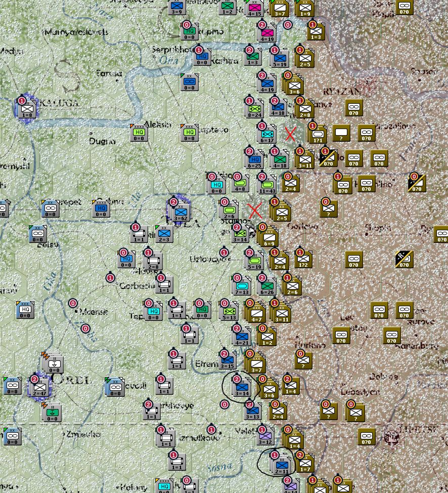This screenshot has width=448, height=493.
Task: Open the blue 6=25 HQ counter
Action: pos(254,160)
